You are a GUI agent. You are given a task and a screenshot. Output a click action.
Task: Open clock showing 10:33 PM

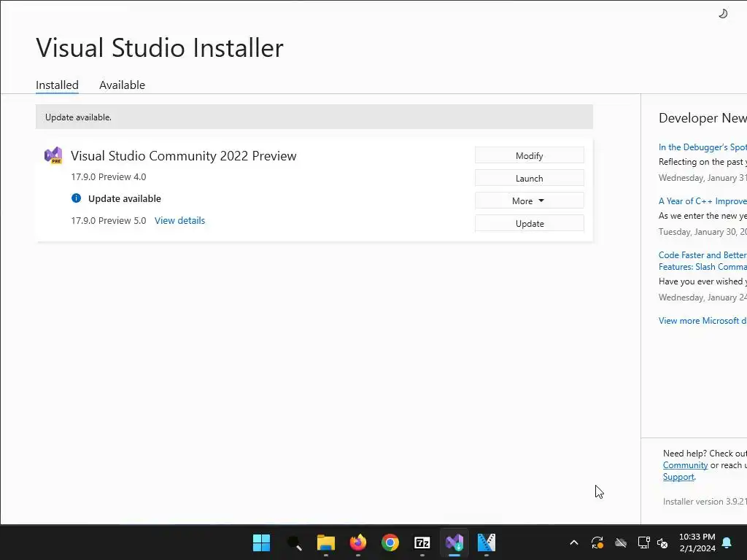(x=697, y=542)
